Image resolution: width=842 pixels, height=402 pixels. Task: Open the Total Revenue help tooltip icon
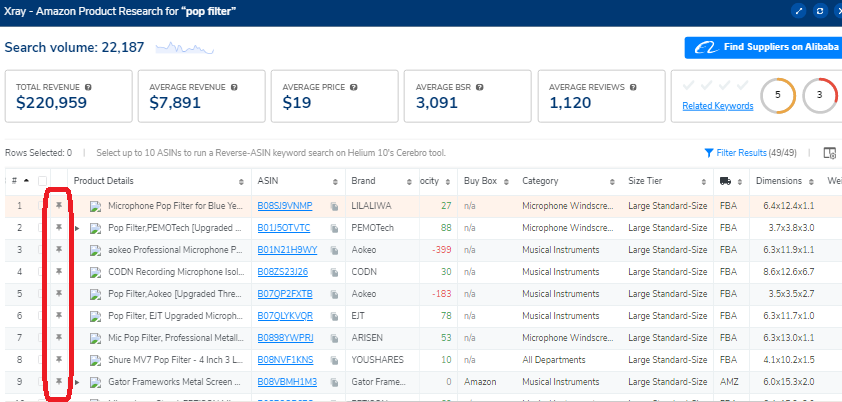pyautogui.click(x=88, y=87)
